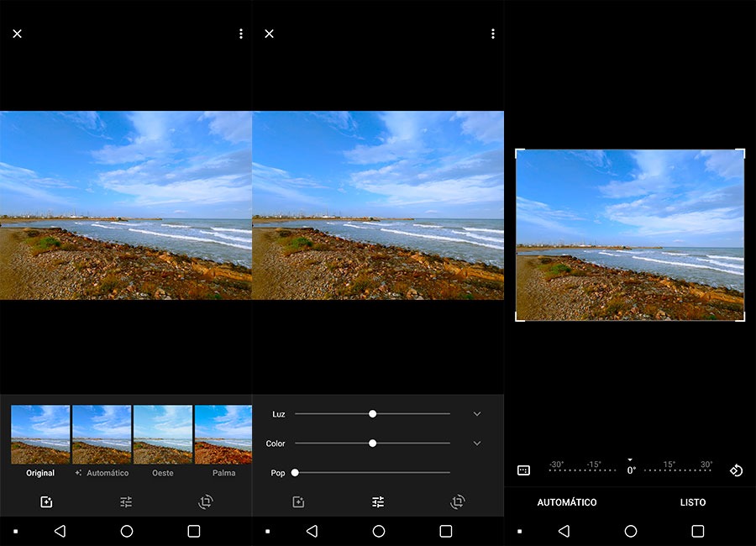Tap the close editor X icon
Viewport: 756px width, 546px height.
pos(17,34)
